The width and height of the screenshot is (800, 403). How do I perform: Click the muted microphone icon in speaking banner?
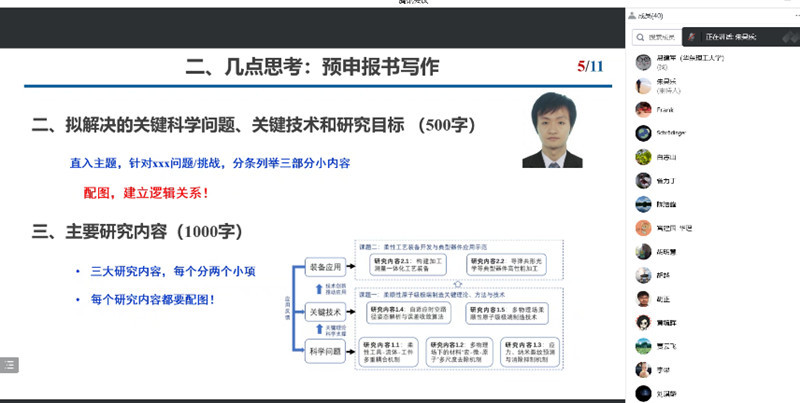click(x=693, y=35)
